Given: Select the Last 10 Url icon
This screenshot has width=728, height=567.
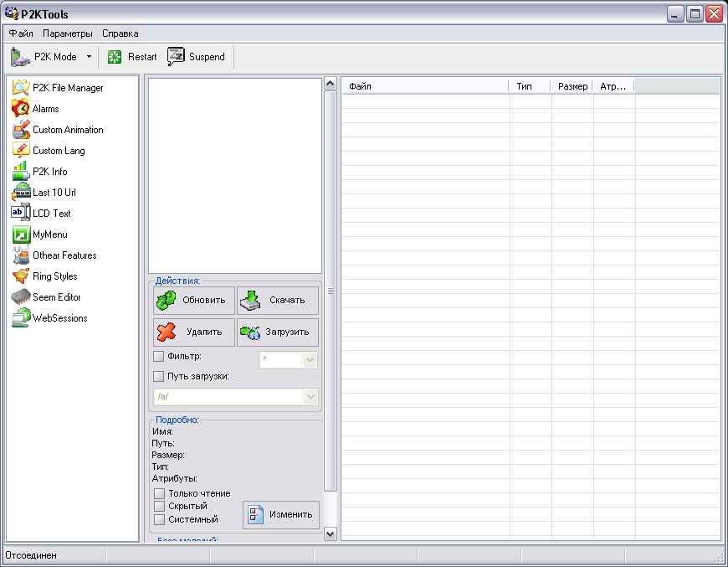Looking at the screenshot, I should (21, 192).
